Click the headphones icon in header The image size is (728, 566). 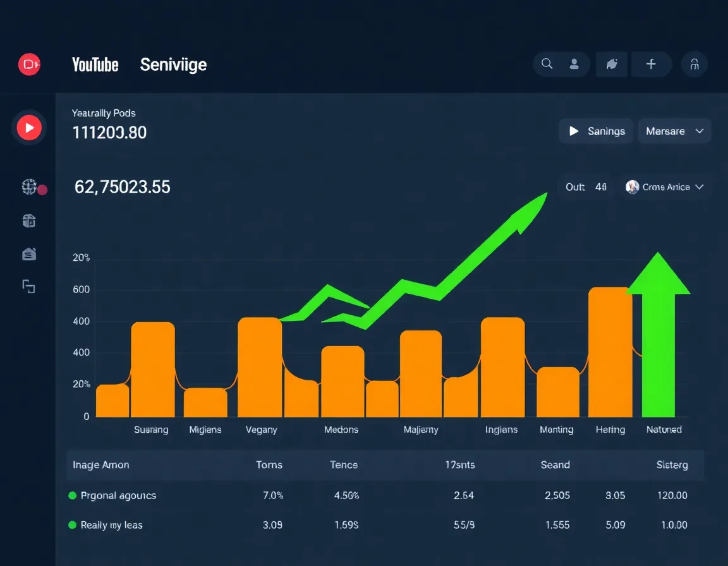(694, 64)
